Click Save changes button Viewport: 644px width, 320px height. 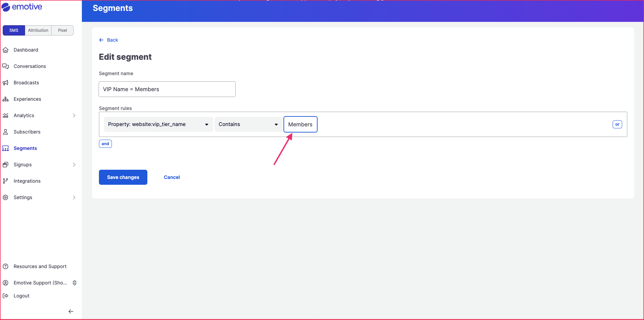coord(123,177)
